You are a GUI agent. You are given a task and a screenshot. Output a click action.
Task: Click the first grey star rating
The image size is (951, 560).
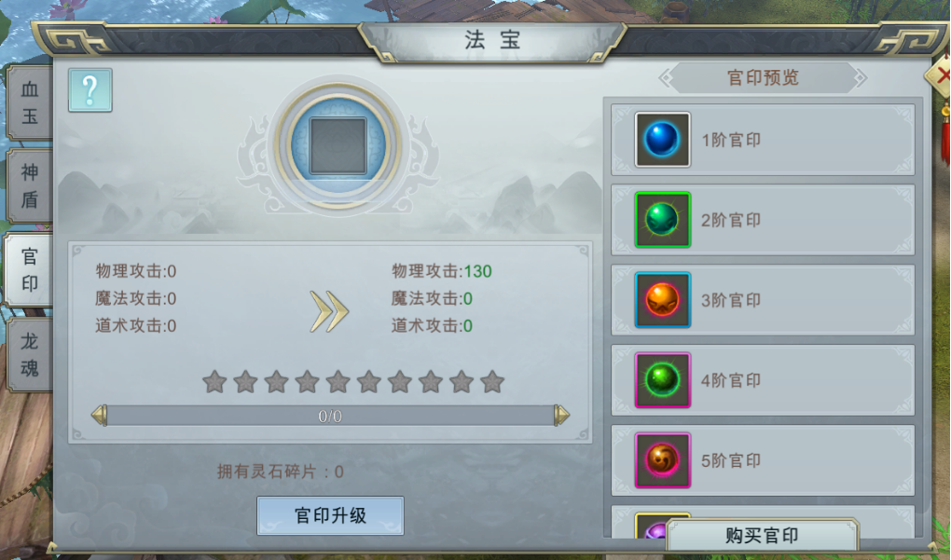coord(214,382)
